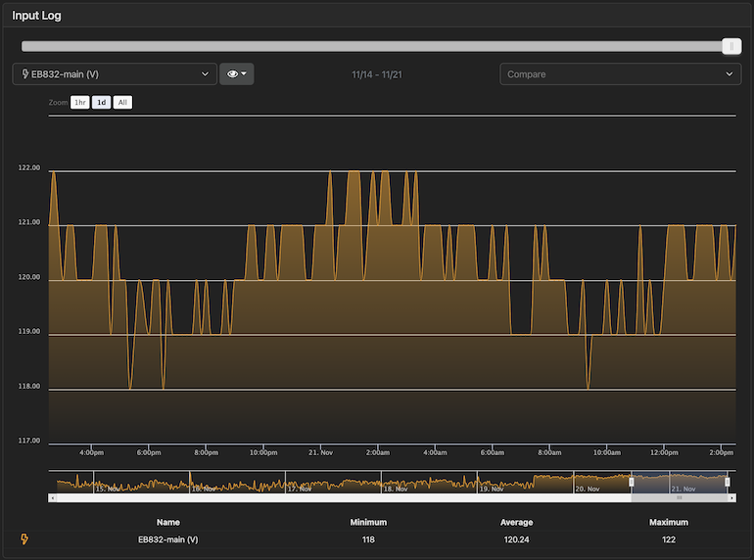Click the navigator scrollbar thumb
This screenshot has width=754, height=560.
680,498
